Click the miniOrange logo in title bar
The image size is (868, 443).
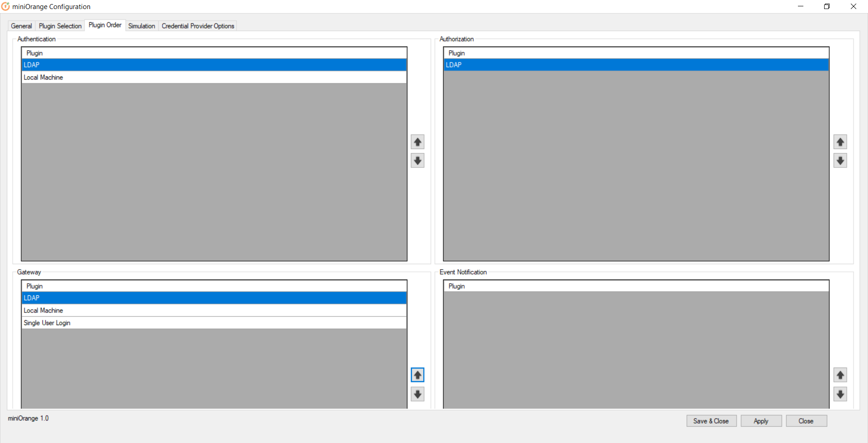click(5, 6)
